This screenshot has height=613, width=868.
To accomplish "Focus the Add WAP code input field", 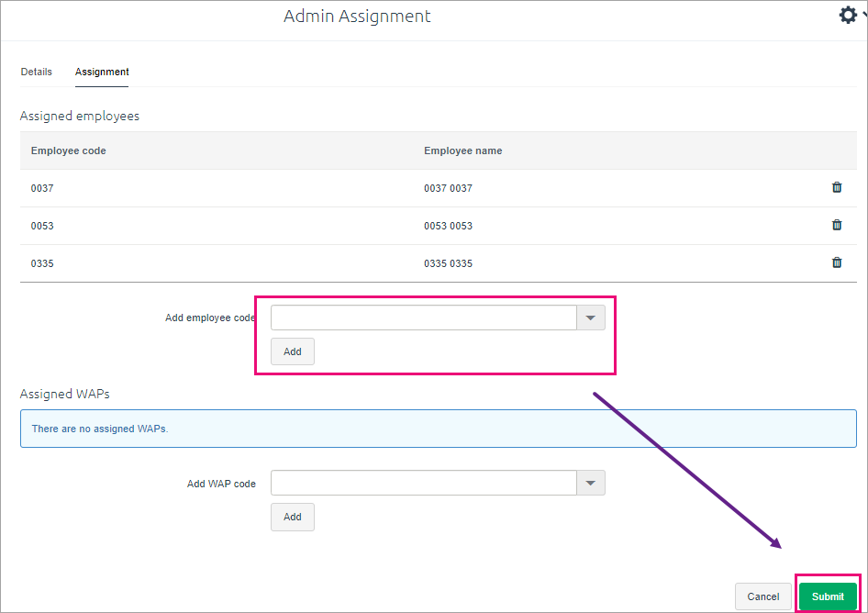I will pos(424,483).
